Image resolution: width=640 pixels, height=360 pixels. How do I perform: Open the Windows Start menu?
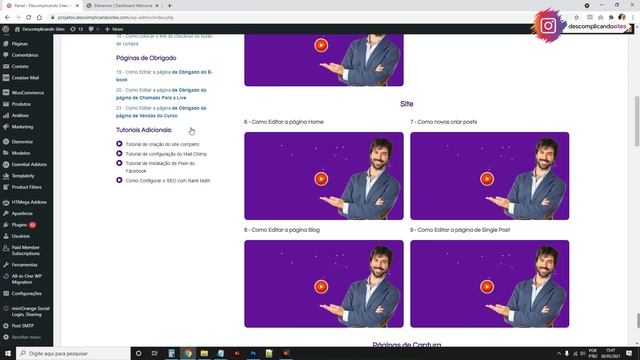click(8, 353)
